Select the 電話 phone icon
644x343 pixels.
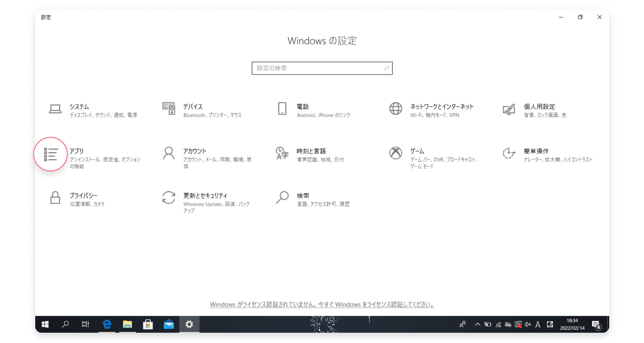click(x=282, y=109)
